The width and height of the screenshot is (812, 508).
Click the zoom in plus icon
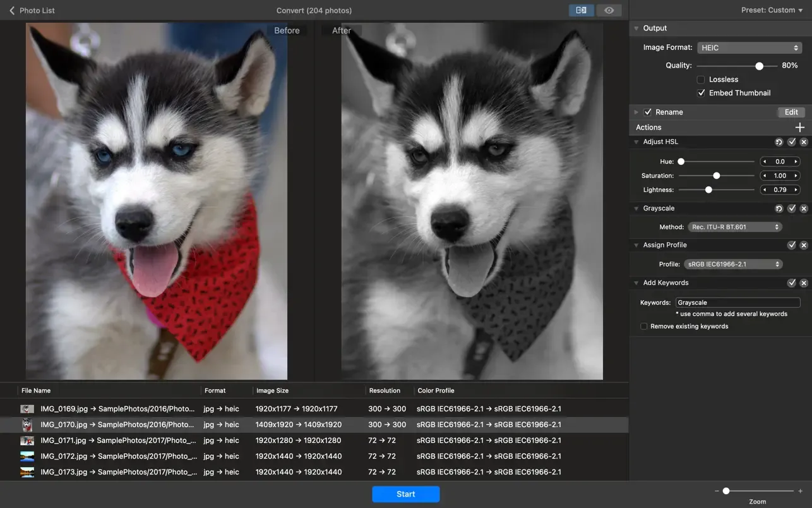tap(801, 491)
